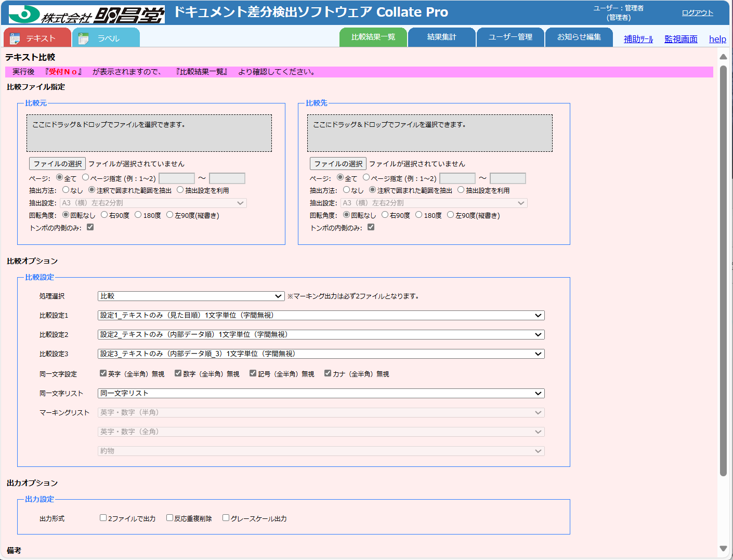Click ファイルの選択 button in 比較先
This screenshot has width=733, height=560.
pyautogui.click(x=338, y=164)
